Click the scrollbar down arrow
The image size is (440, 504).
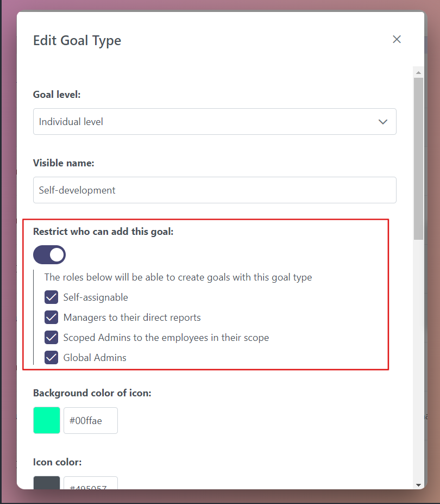[x=418, y=484]
